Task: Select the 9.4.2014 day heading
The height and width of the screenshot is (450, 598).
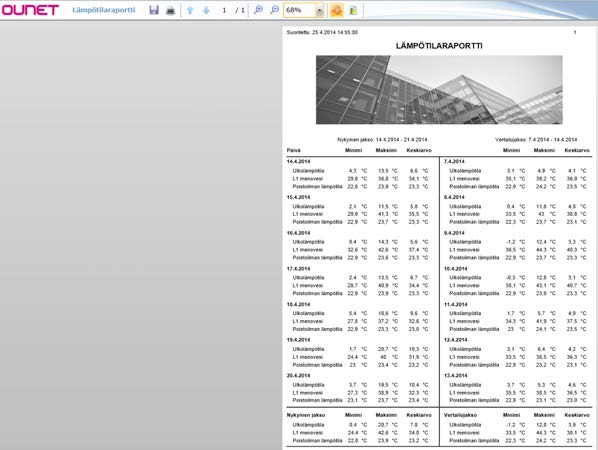Action: pyautogui.click(x=454, y=233)
